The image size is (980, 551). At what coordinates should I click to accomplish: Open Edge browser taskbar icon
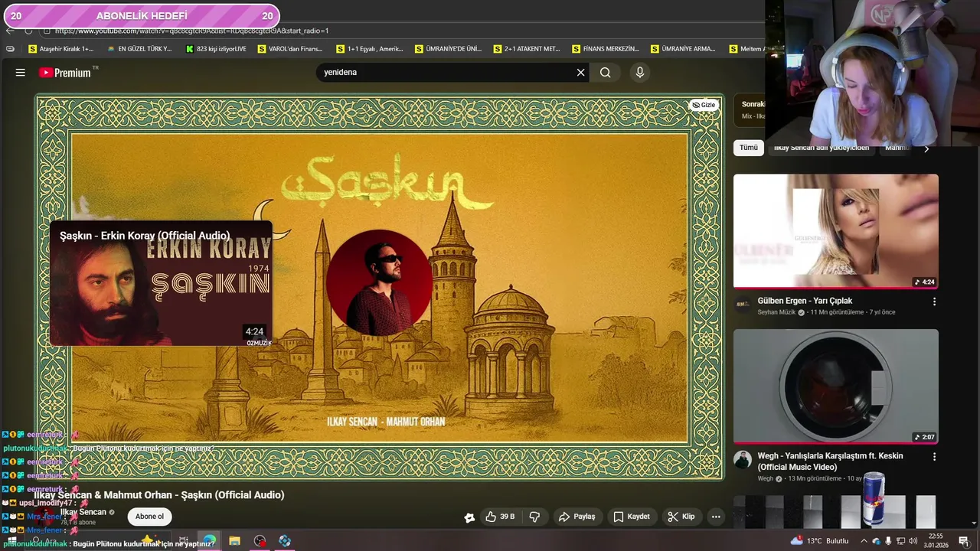tap(209, 541)
